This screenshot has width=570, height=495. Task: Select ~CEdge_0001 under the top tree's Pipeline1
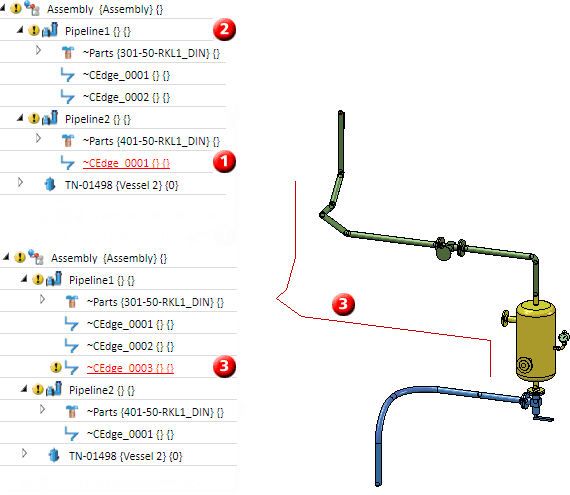[126, 75]
